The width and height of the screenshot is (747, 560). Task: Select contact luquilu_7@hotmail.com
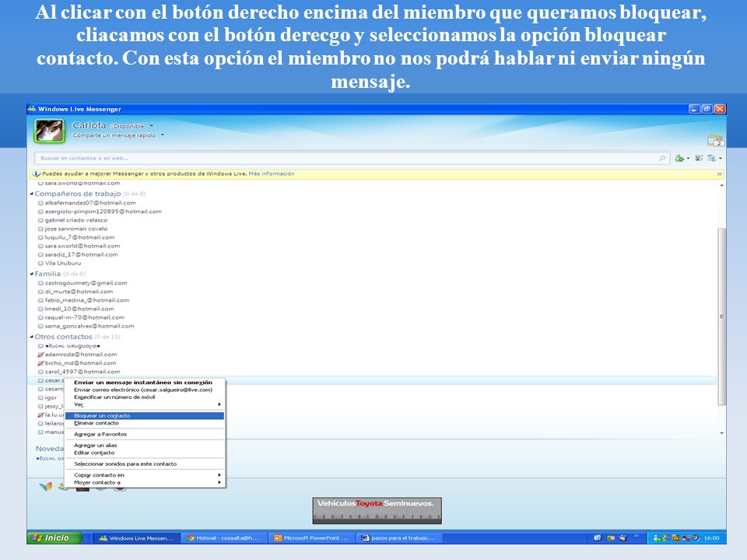tap(79, 237)
